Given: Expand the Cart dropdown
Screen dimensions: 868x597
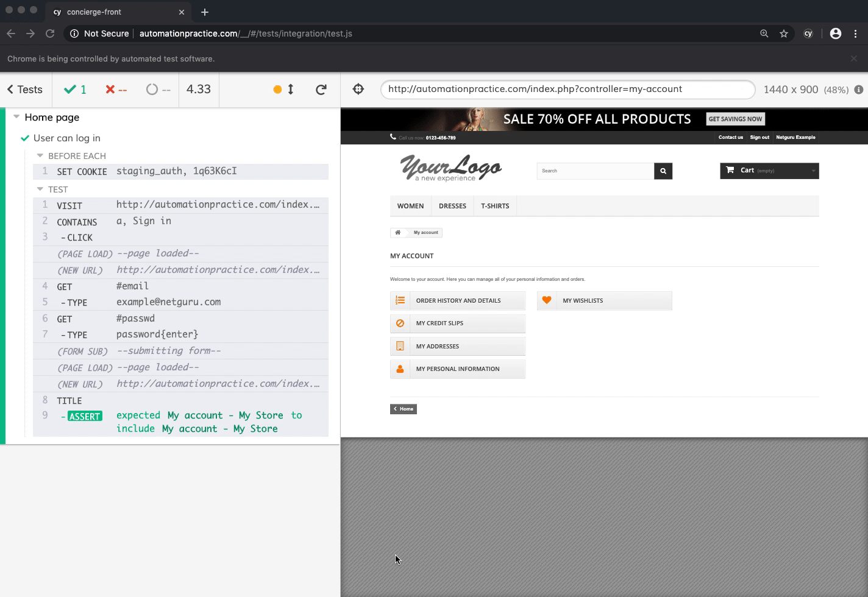Looking at the screenshot, I should tap(769, 171).
